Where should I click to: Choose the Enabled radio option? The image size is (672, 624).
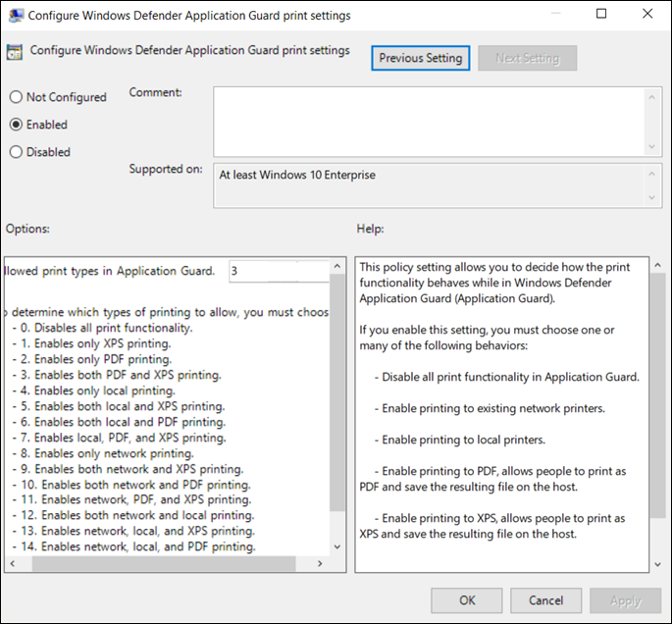16,125
